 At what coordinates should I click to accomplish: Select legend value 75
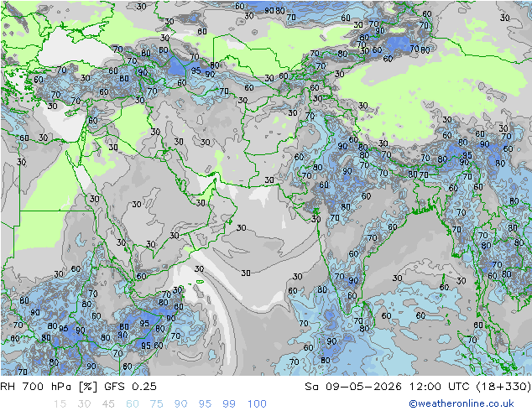[157, 404]
